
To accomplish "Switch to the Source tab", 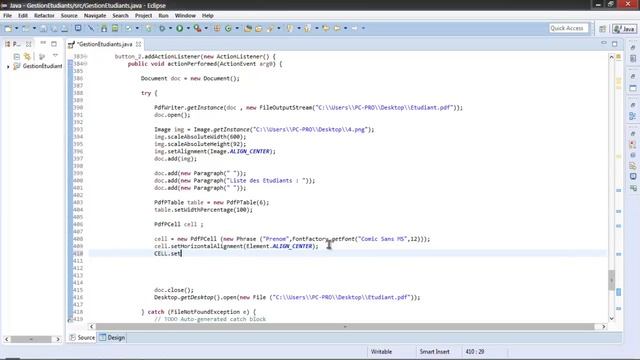I will [x=82, y=338].
